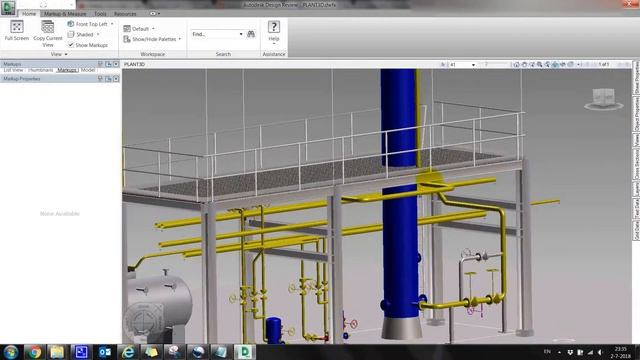Screen dimensions: 640x360
Task: Click the EN language indicator in system tray
Action: point(547,351)
